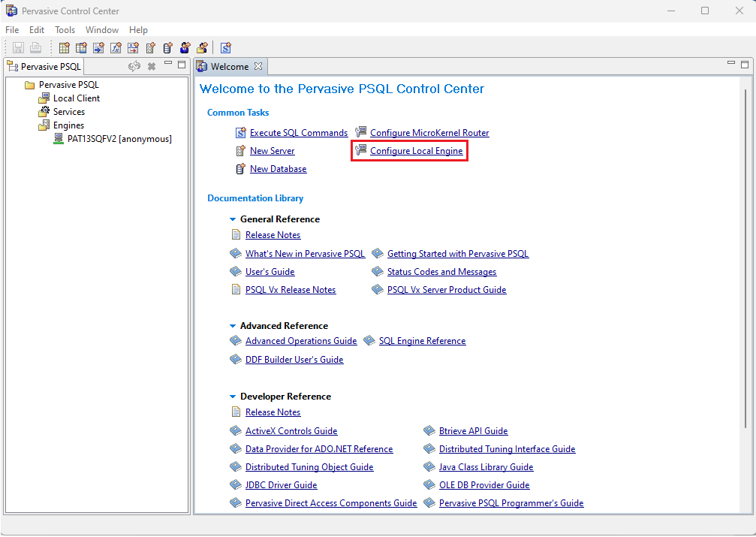Click the New Group toolbar icon
Image resolution: width=756 pixels, height=537 pixels.
tap(202, 48)
